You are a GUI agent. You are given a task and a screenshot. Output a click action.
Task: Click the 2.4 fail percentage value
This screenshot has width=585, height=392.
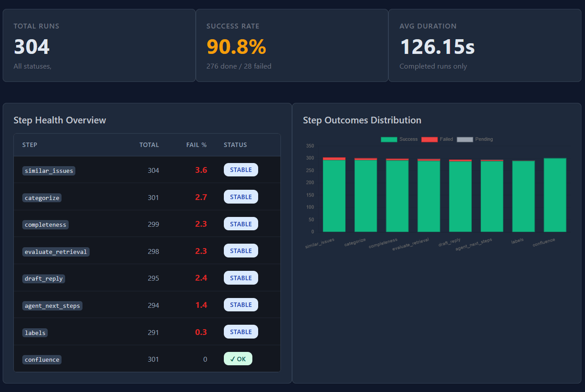pos(201,278)
